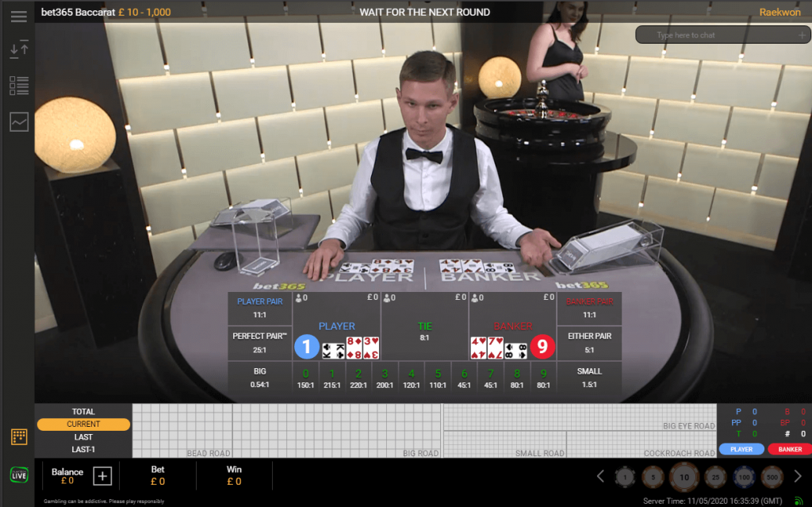812x507 pixels.
Task: Click the SMALL ROAD grid
Action: tap(505, 444)
